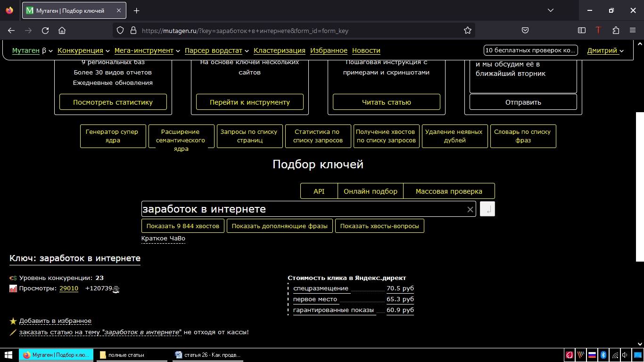Open the Кластеризация menu item
The height and width of the screenshot is (362, 644).
[280, 50]
